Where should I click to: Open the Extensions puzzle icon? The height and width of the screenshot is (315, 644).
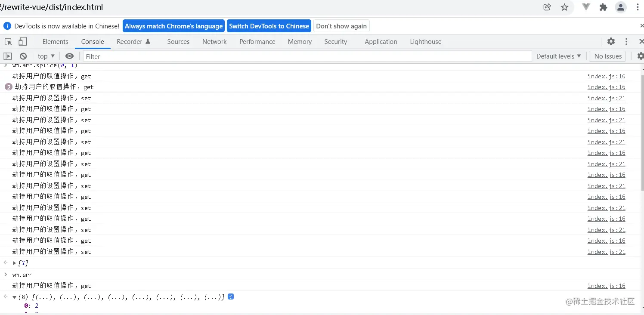click(x=603, y=7)
